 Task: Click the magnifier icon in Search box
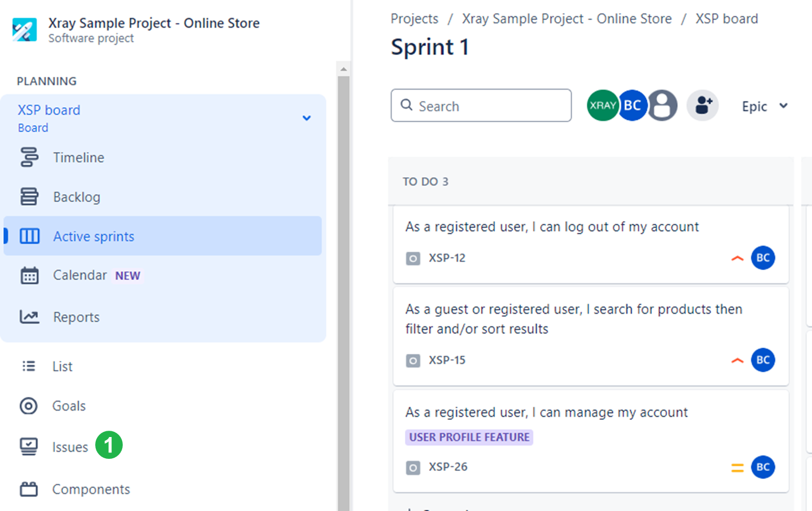click(x=407, y=105)
